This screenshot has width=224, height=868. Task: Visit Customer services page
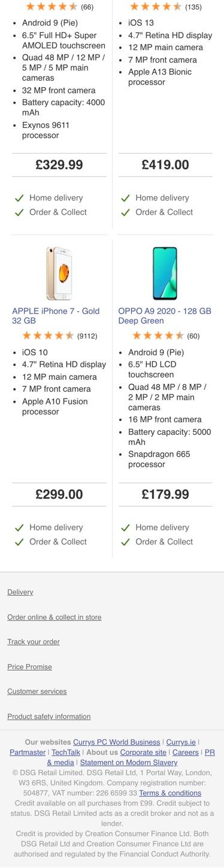[x=37, y=692]
